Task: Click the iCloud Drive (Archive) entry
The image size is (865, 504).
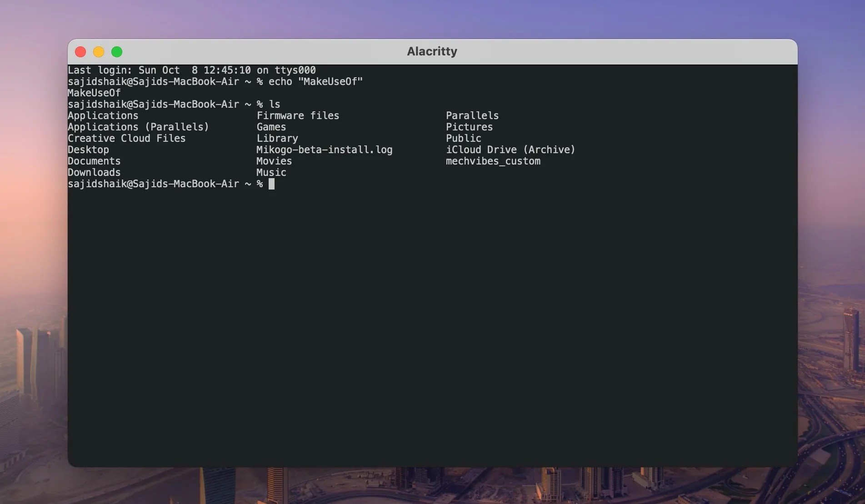Action: [x=510, y=150]
